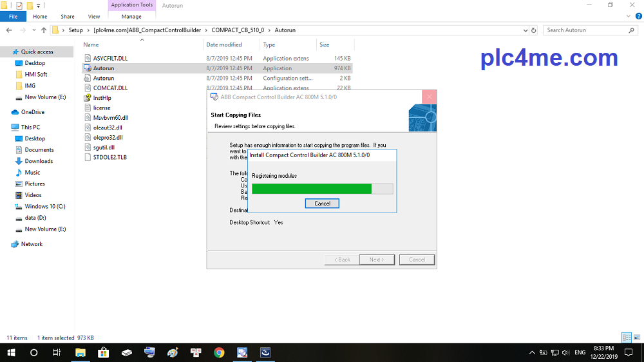Open the Autorun application file
The height and width of the screenshot is (362, 644).
point(103,68)
